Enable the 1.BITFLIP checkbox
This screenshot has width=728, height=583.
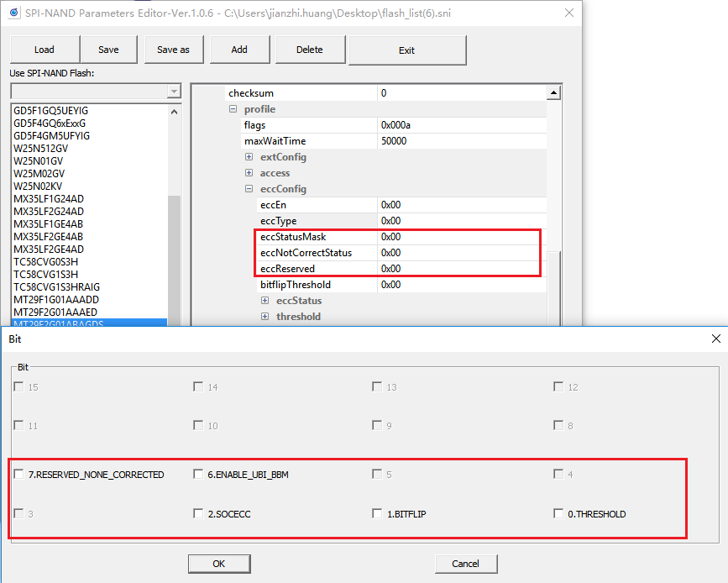click(379, 513)
